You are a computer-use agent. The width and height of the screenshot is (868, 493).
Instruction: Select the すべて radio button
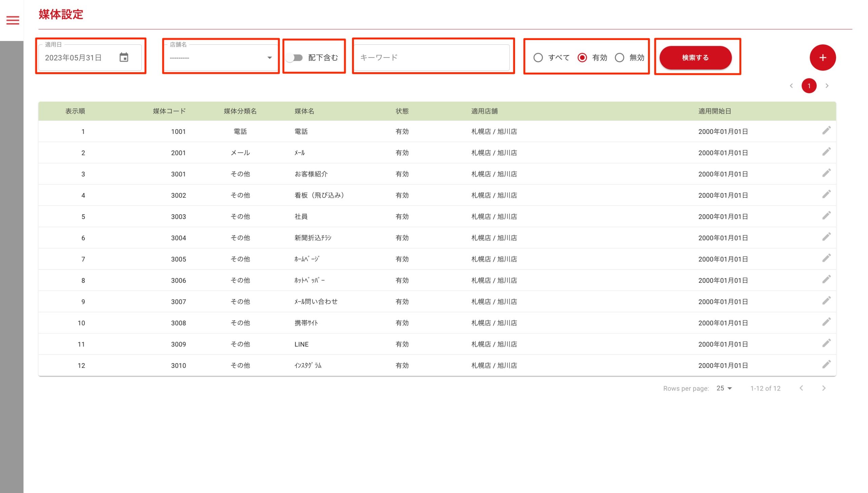click(x=538, y=58)
